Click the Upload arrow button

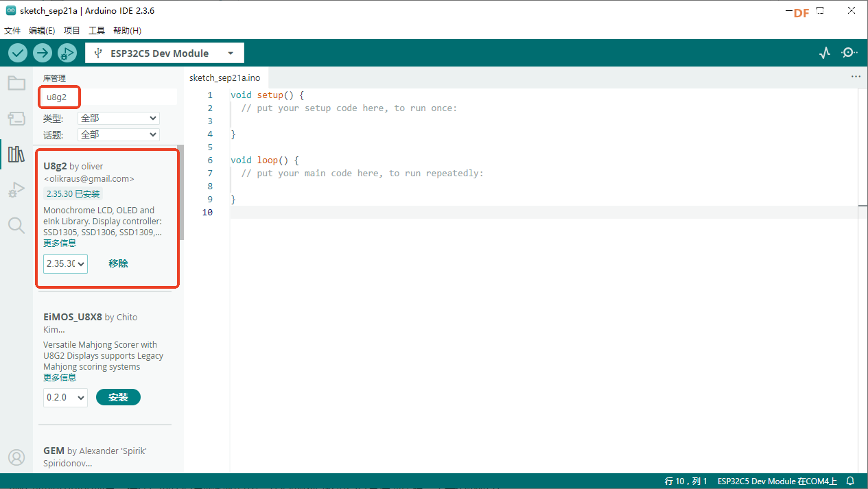(x=43, y=53)
